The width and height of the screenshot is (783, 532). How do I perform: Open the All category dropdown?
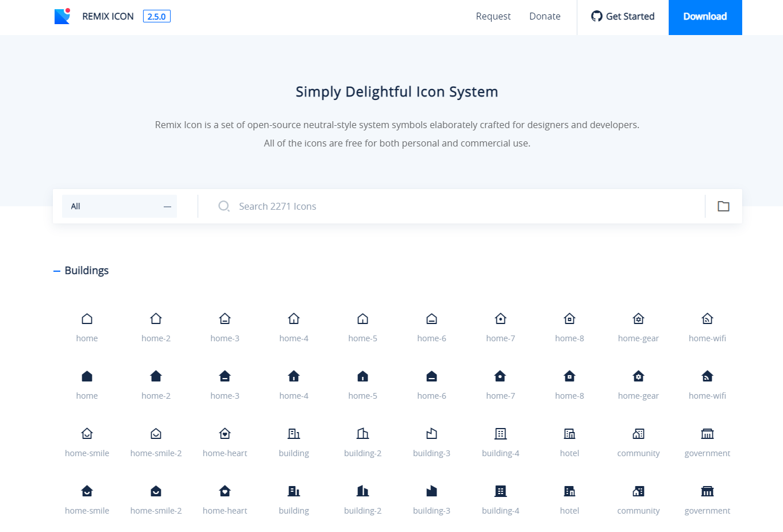[x=119, y=206]
